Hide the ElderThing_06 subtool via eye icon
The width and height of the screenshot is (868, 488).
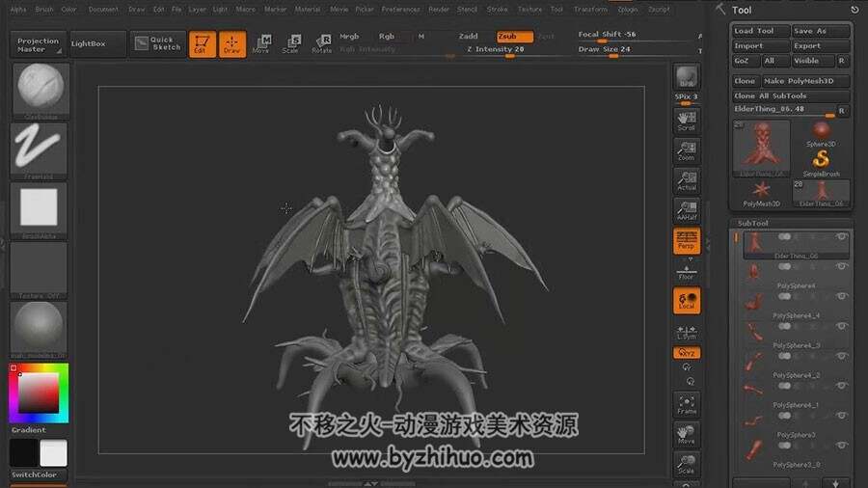(842, 236)
